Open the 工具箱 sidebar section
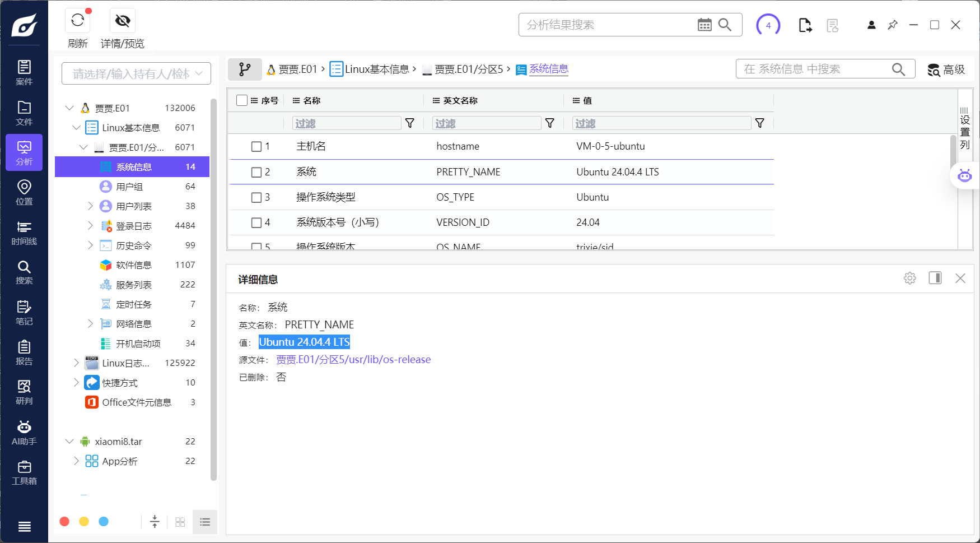This screenshot has width=980, height=543. pyautogui.click(x=24, y=472)
